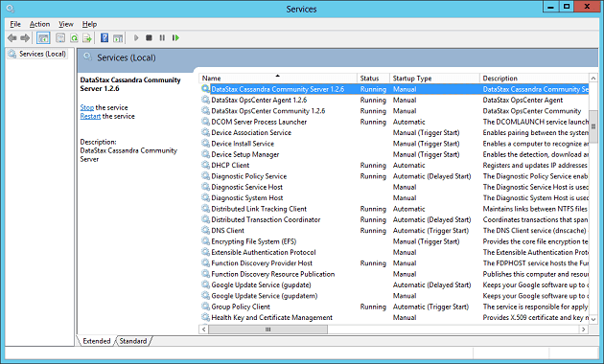Click gear icon beside Device Install Service
Viewport: 604px width, 364px height.
(206, 144)
